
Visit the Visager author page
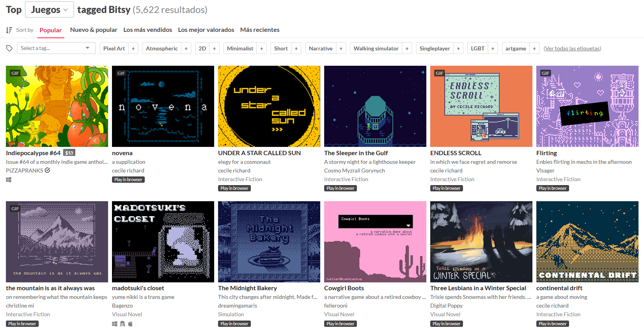coord(545,171)
